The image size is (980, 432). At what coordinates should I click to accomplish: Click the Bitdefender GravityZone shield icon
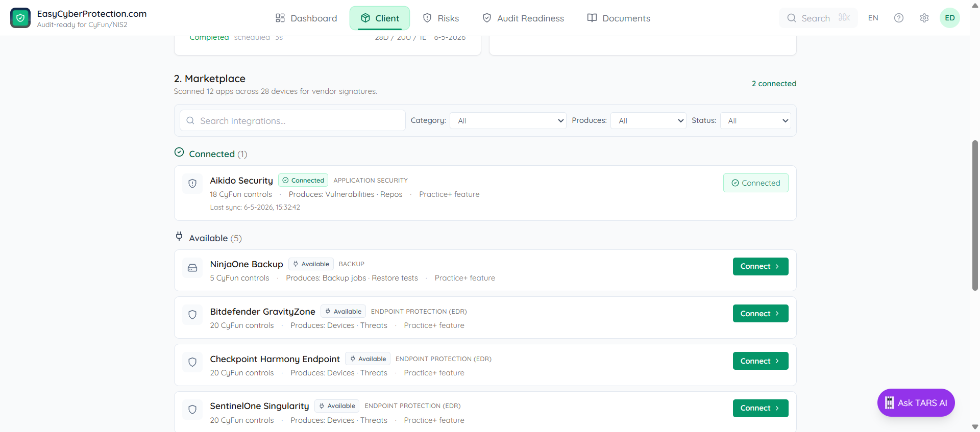192,315
